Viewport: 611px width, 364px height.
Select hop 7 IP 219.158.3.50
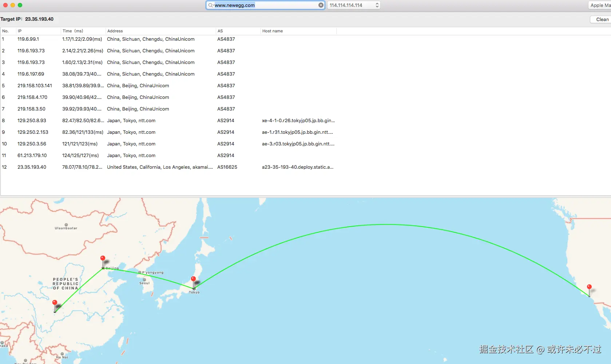31,109
